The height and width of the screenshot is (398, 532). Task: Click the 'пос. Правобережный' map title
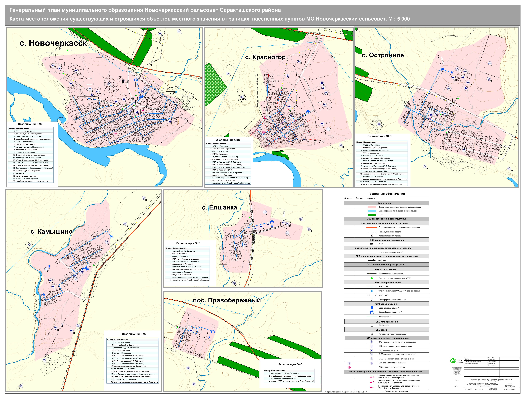[227, 300]
